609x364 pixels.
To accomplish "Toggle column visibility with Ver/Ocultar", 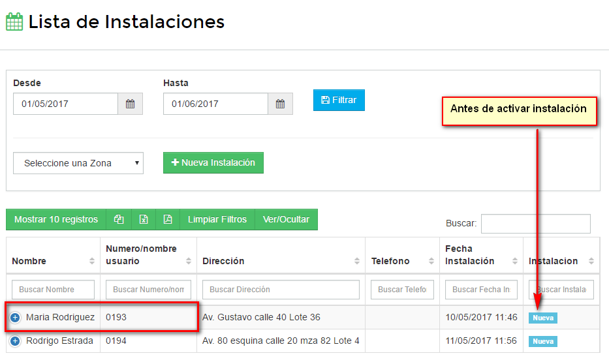I will pos(286,220).
